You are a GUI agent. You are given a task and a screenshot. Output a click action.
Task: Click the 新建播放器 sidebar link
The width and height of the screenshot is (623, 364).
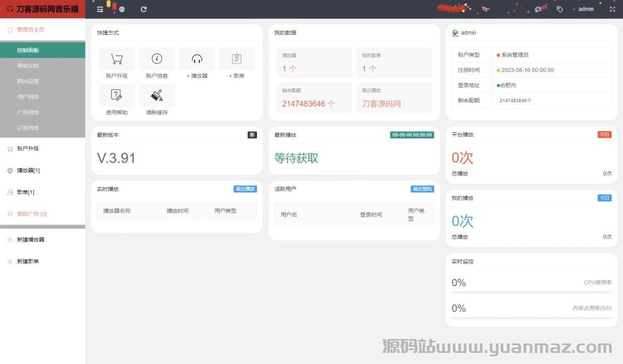click(31, 240)
